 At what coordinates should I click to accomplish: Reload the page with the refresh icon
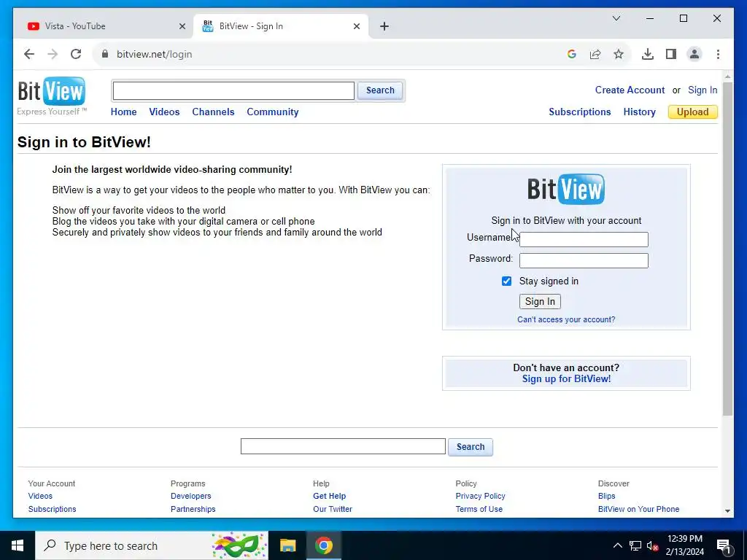coord(76,54)
